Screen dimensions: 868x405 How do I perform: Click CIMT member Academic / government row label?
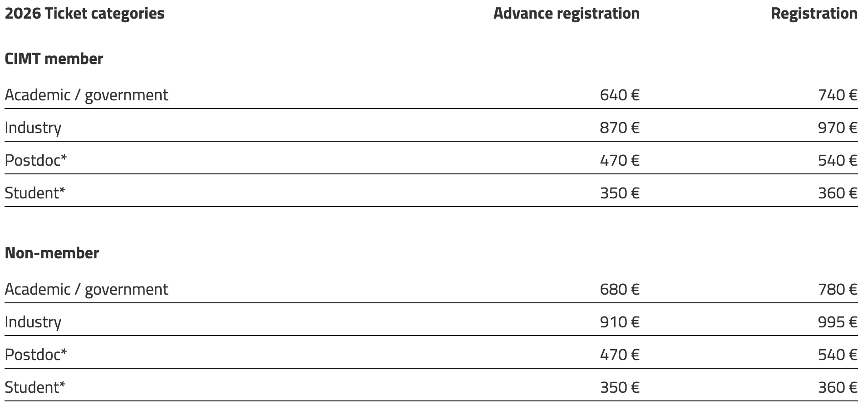pyautogui.click(x=86, y=95)
